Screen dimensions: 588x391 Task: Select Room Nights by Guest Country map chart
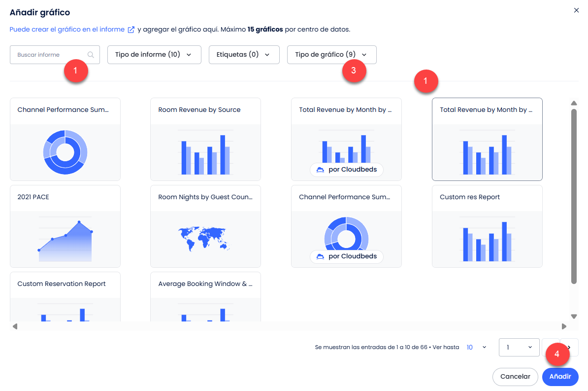(x=205, y=226)
